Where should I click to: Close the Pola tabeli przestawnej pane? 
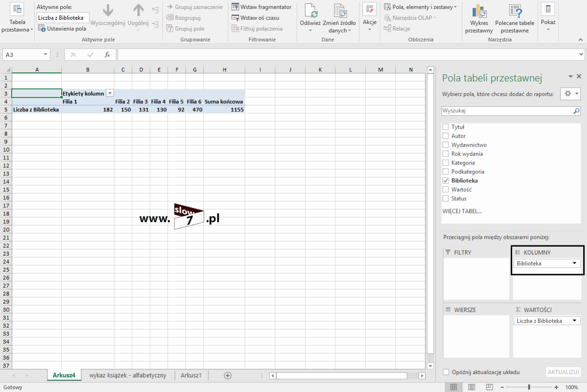[579, 76]
